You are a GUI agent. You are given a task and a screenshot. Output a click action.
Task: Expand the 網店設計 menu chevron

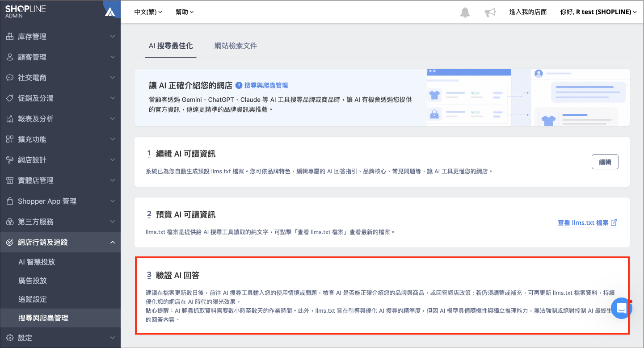[x=113, y=160]
